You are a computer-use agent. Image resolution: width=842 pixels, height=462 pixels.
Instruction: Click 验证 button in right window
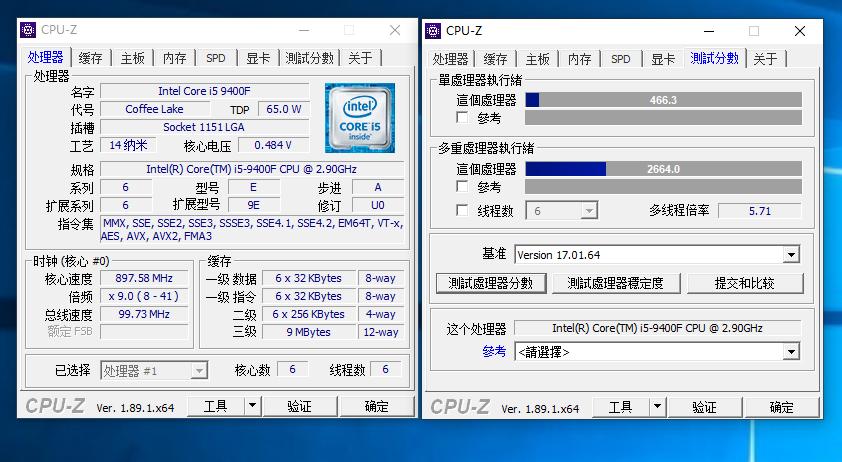tap(705, 407)
